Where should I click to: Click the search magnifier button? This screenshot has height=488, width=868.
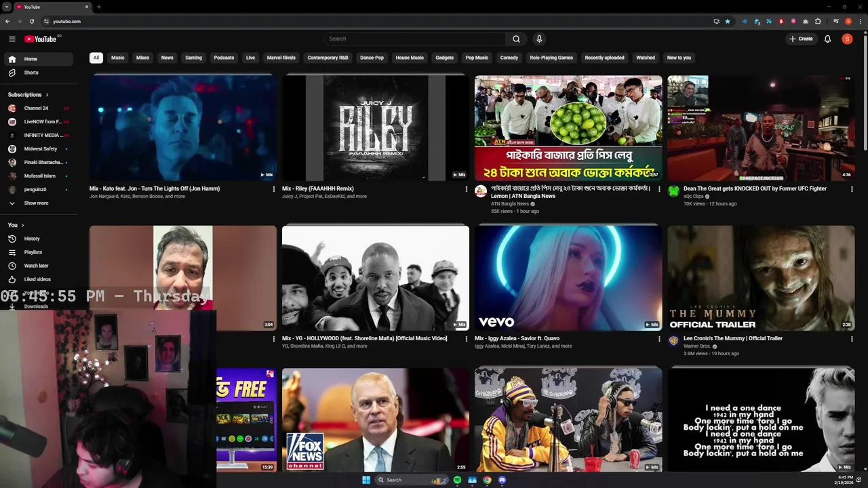(x=516, y=39)
